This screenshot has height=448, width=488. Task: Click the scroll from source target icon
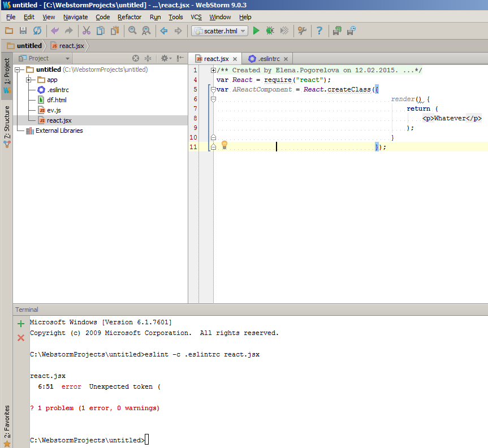pyautogui.click(x=135, y=58)
